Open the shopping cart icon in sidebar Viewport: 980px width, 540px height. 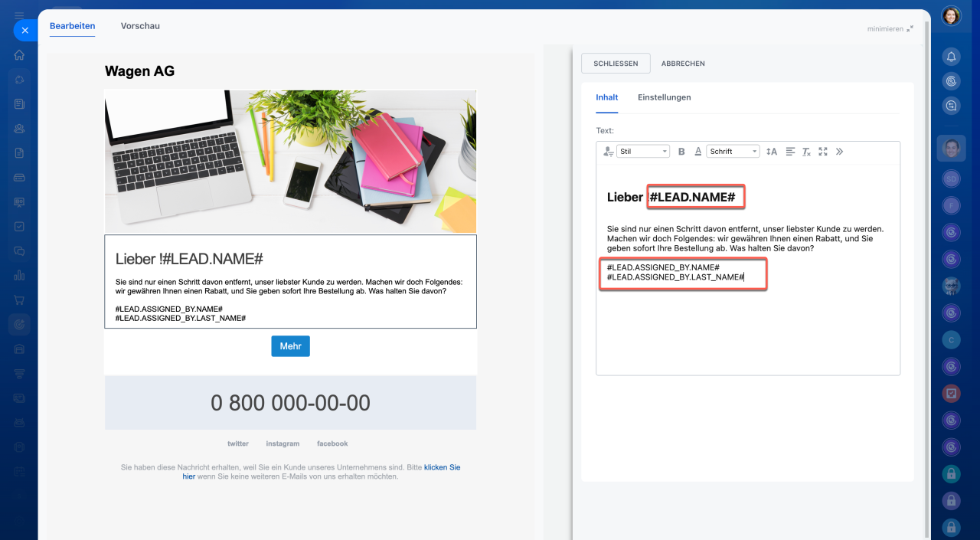tap(19, 299)
